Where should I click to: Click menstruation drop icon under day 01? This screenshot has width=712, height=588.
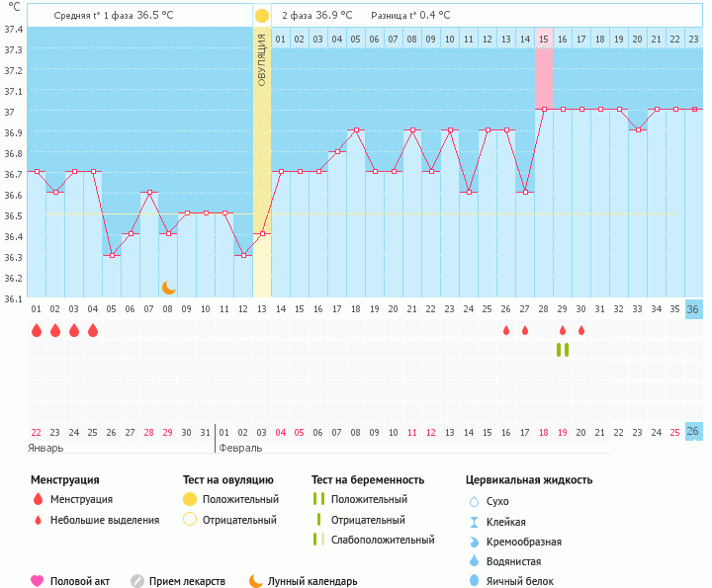(37, 330)
